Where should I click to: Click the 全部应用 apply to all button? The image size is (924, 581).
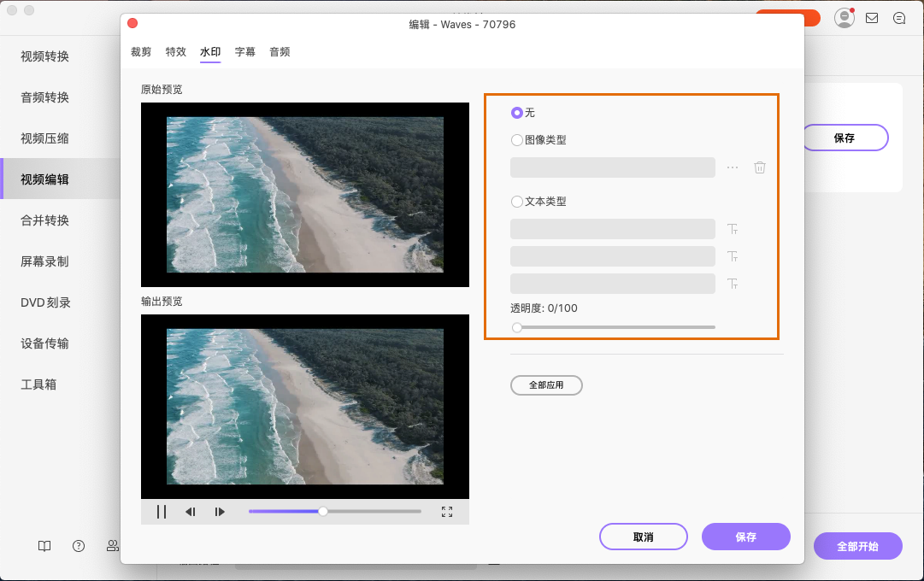[546, 385]
